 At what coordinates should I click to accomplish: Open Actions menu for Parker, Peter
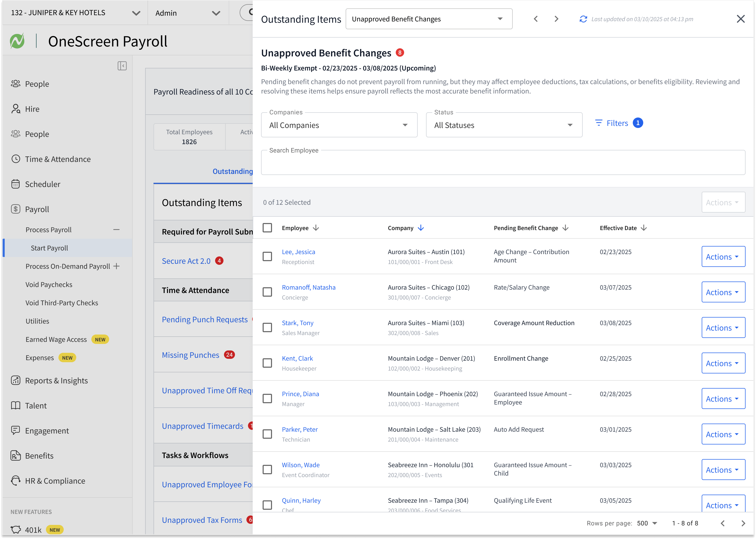pos(723,434)
